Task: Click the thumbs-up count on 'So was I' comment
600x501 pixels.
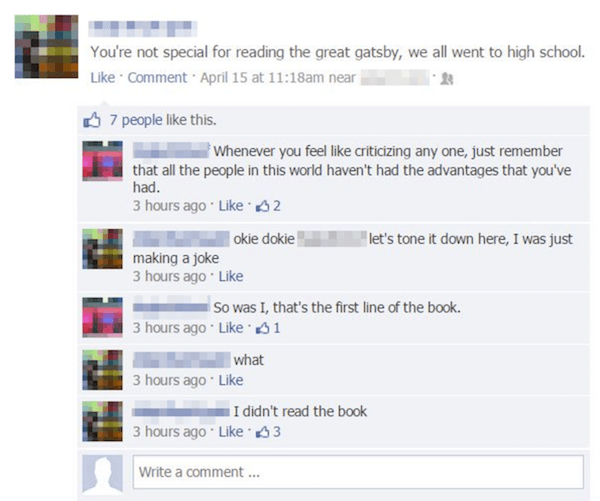Action: 268,328
